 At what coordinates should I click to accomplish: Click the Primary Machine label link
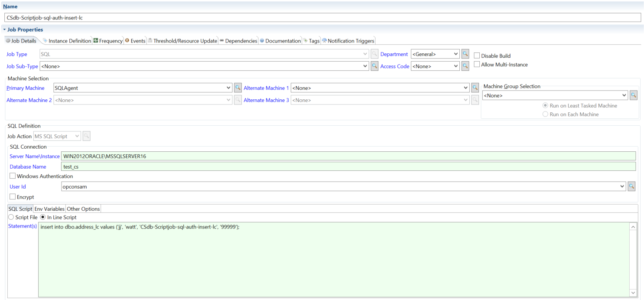25,88
